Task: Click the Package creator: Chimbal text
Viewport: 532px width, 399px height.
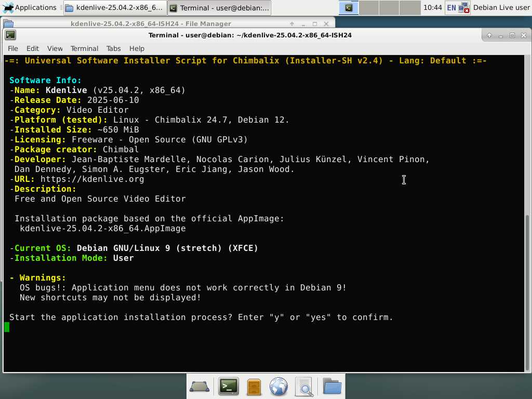Action: point(74,149)
